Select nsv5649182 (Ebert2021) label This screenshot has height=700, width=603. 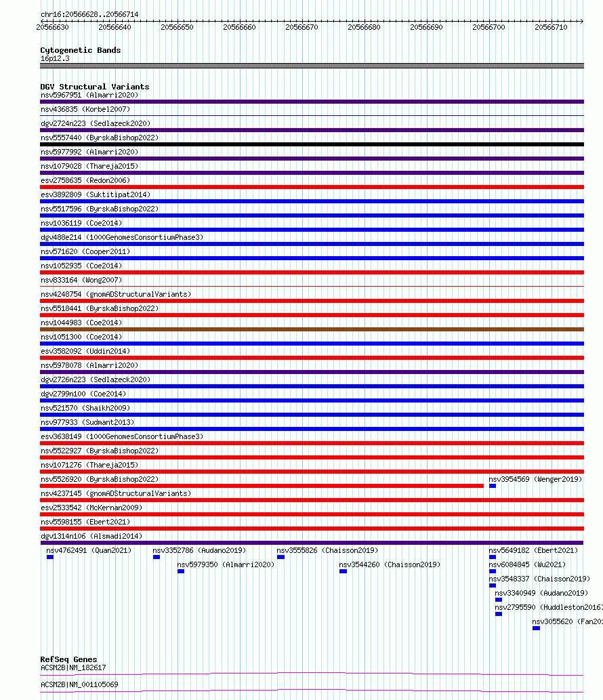pos(533,551)
